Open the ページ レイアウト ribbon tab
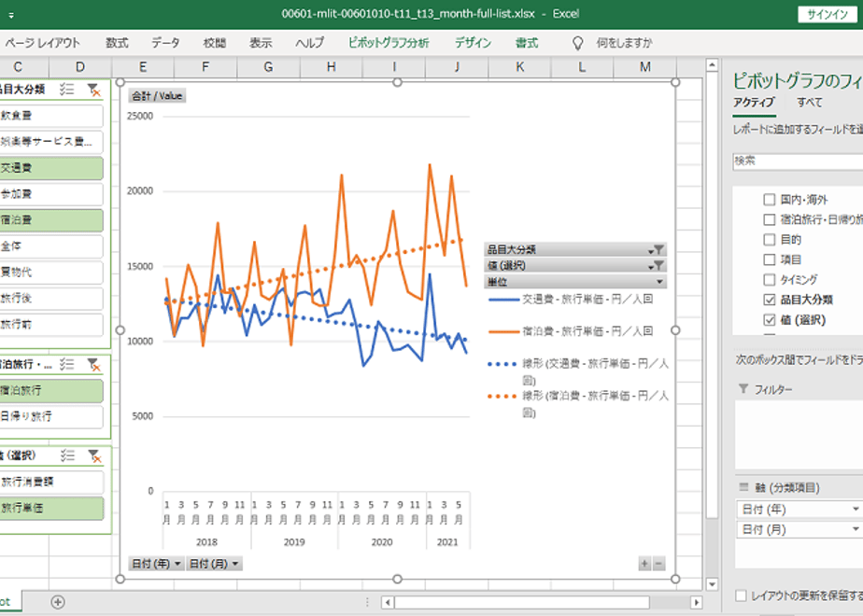 point(42,43)
